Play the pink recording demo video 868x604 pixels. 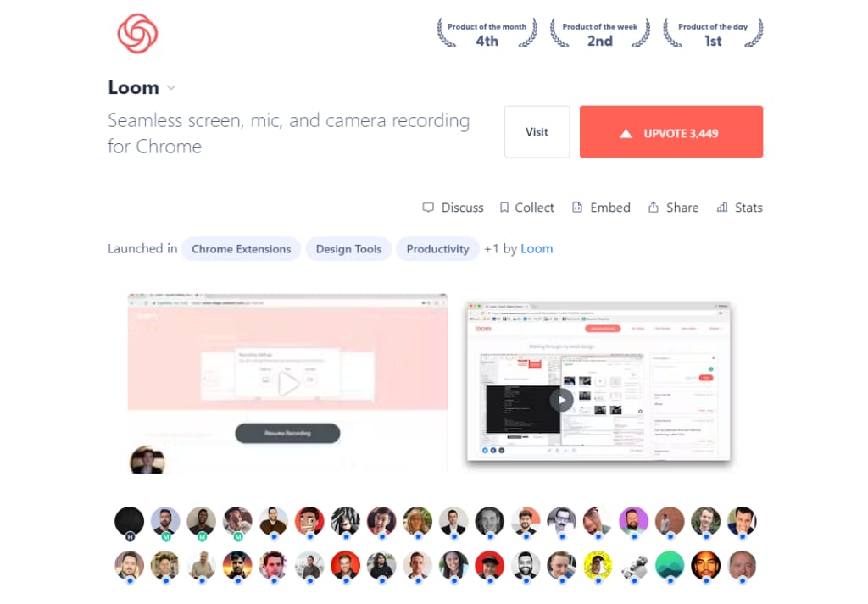point(288,383)
